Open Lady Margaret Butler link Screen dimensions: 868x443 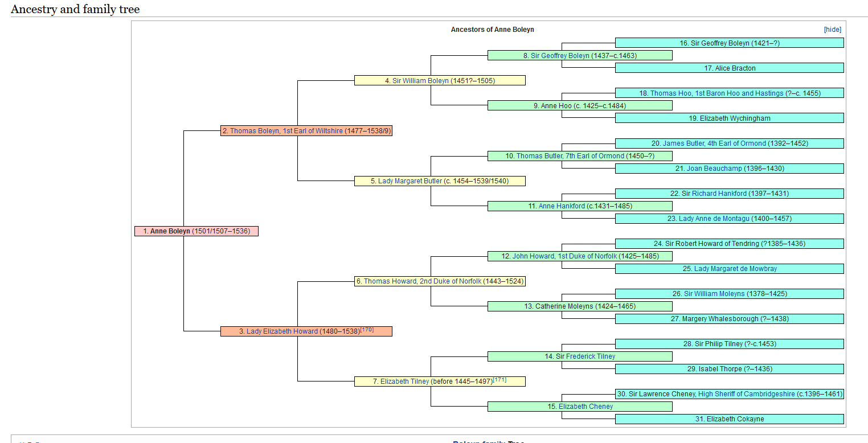pos(410,181)
